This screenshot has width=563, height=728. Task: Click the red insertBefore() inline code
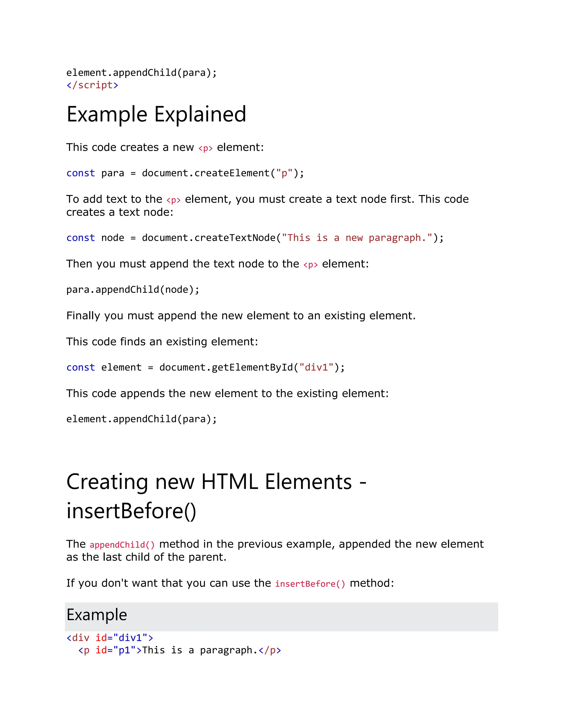(x=310, y=584)
